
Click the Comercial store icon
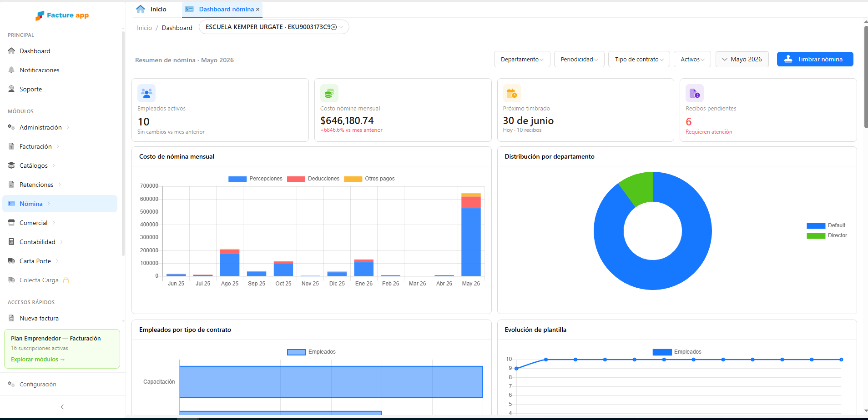[11, 223]
